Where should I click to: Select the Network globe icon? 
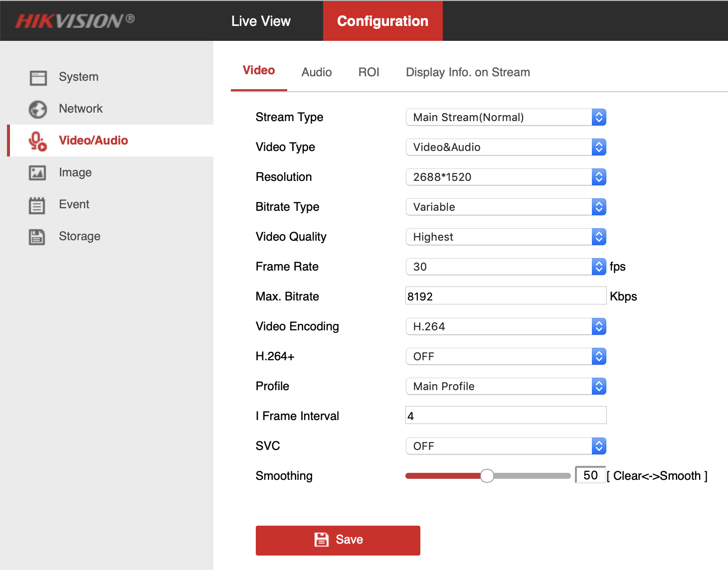37,109
